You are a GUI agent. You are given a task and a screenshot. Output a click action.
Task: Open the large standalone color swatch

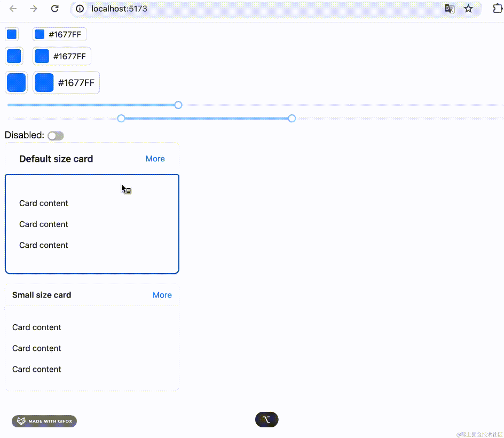[x=17, y=83]
